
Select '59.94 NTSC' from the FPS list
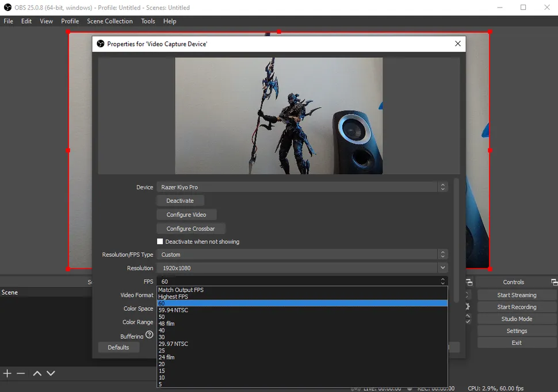pyautogui.click(x=173, y=310)
